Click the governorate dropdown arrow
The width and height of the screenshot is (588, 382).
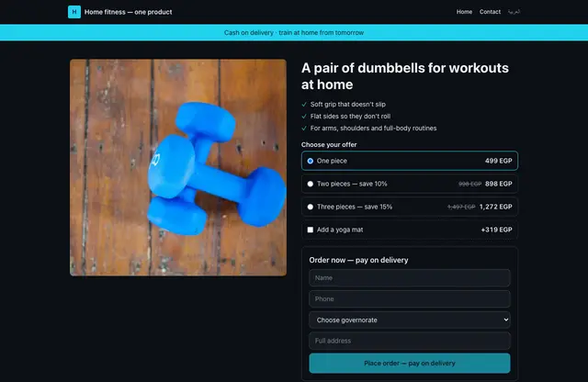[506, 320]
